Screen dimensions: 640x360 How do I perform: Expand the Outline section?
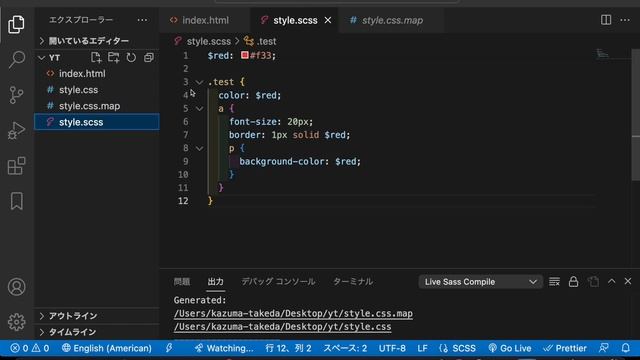[97, 316]
